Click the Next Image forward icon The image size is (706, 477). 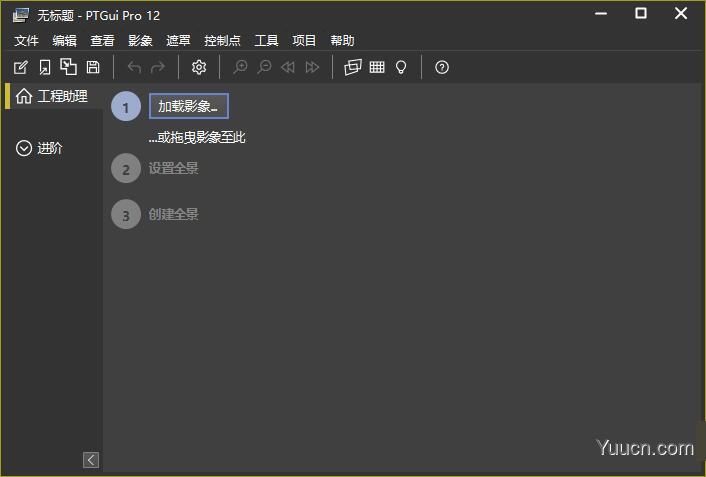(x=312, y=68)
